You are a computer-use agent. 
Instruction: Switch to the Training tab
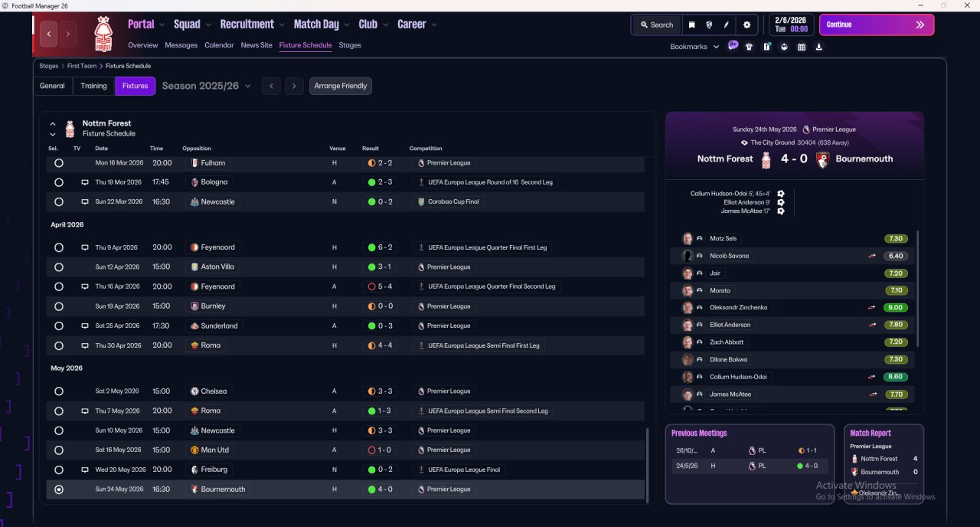[x=93, y=86]
